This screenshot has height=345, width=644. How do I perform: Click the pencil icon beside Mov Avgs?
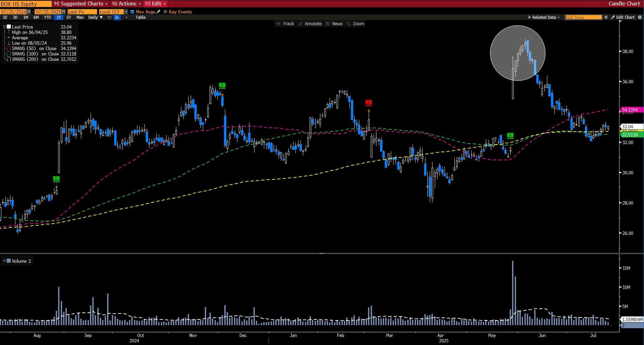(158, 12)
